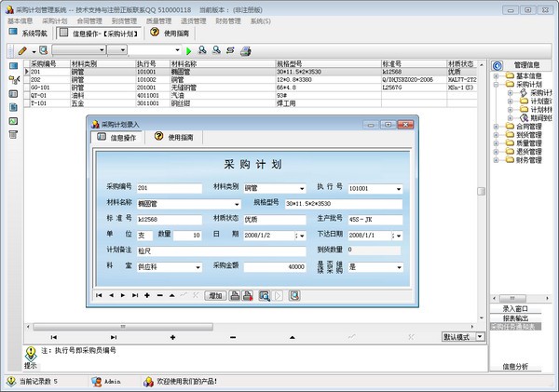Open the 执行号 dropdown in the form
Screen dimensions: 559x392
click(398, 189)
